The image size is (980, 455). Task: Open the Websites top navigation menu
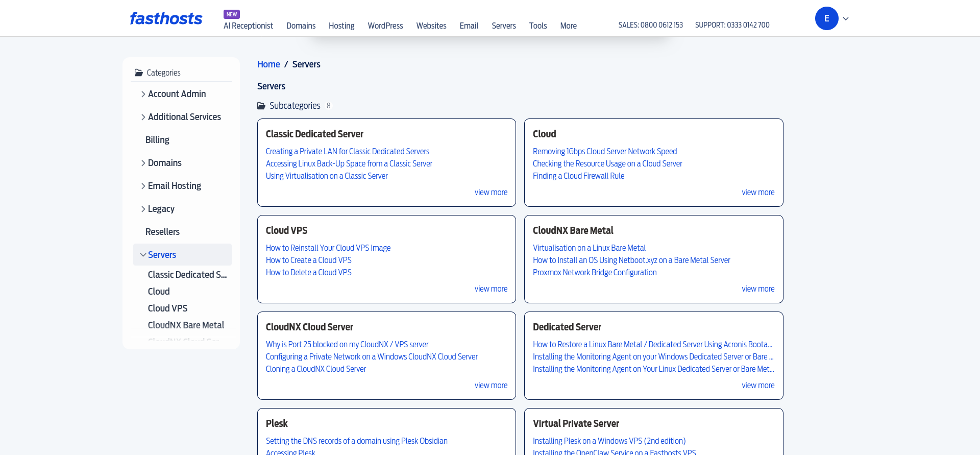click(431, 26)
